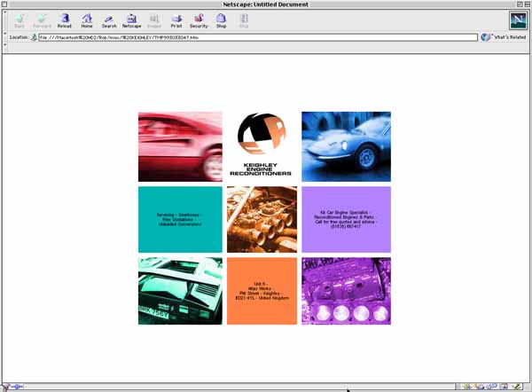Click the teal Servicing text tile
Image resolution: width=532 pixels, height=392 pixels.
[180, 220]
